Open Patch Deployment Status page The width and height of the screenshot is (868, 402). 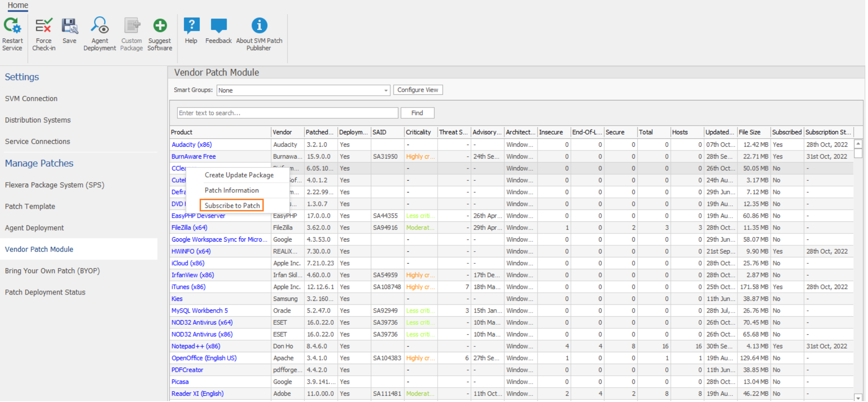[45, 293]
